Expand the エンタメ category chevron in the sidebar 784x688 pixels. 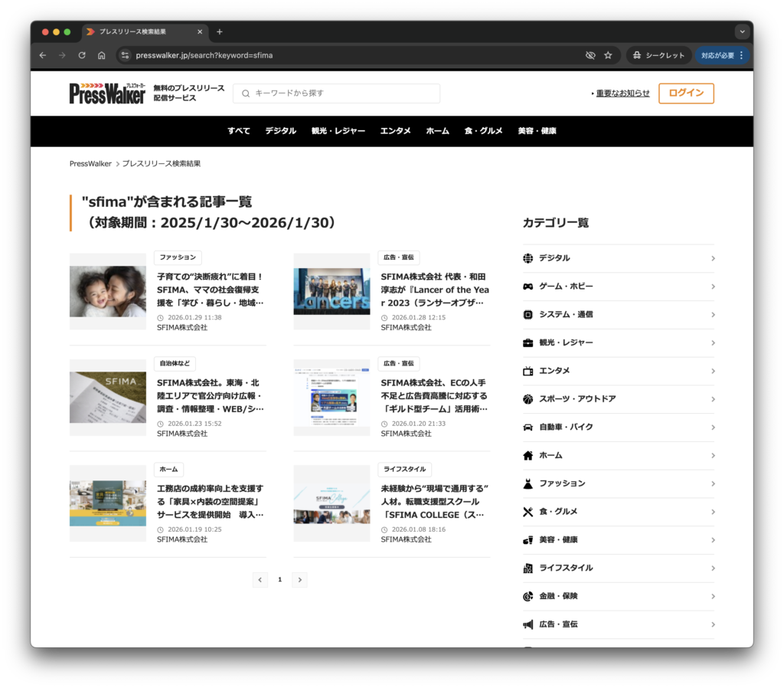(x=713, y=371)
